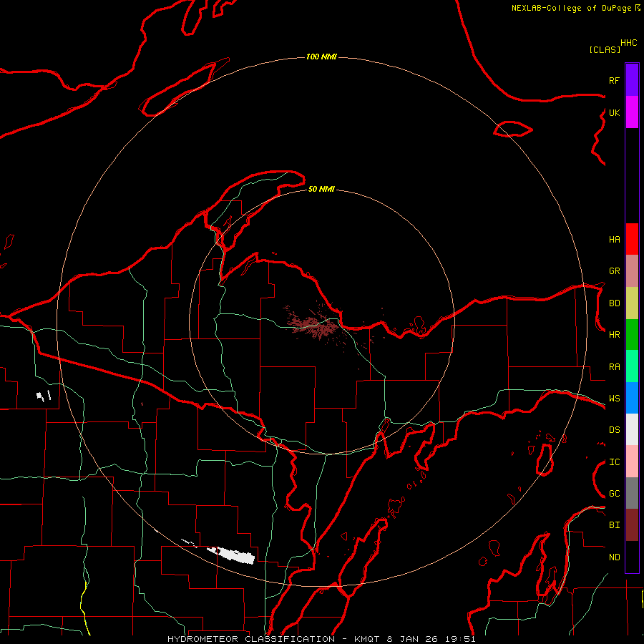This screenshot has height=644, width=644.
Task: Click the IC light pink legend swatch
Action: click(x=632, y=462)
